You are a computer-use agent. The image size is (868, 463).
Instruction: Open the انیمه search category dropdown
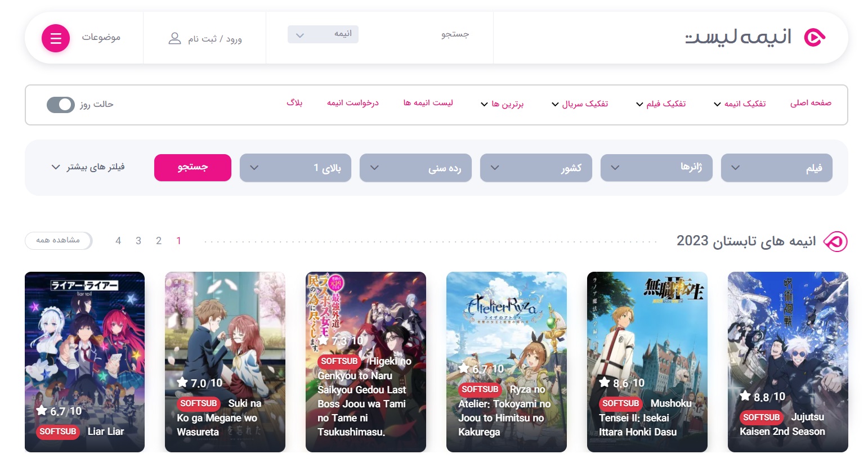click(x=323, y=34)
